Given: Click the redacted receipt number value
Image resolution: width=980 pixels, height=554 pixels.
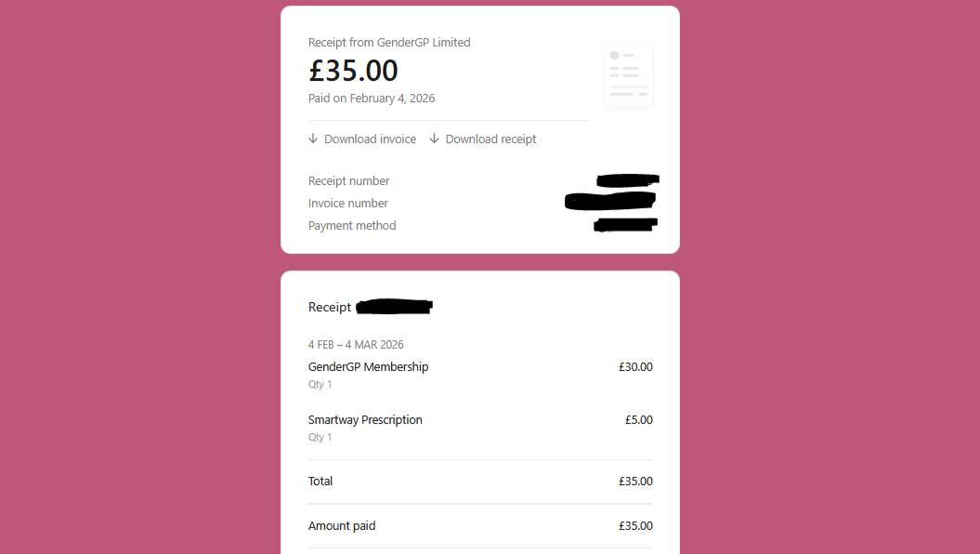Looking at the screenshot, I should pyautogui.click(x=628, y=179).
